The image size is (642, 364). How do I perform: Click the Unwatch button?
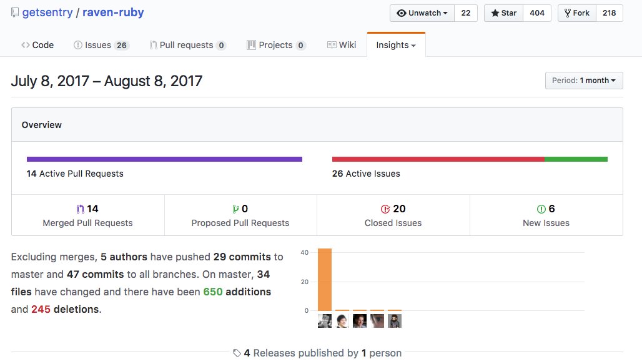422,13
